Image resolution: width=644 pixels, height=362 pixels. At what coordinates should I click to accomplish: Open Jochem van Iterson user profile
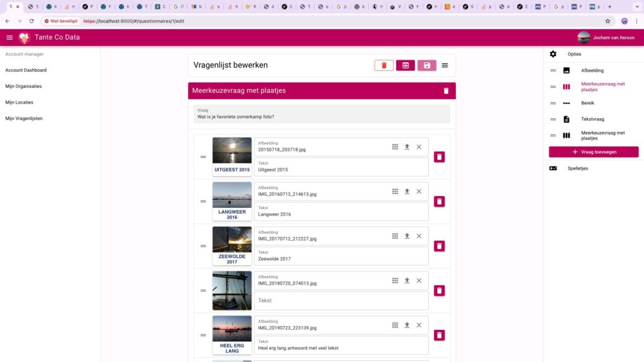tap(608, 38)
